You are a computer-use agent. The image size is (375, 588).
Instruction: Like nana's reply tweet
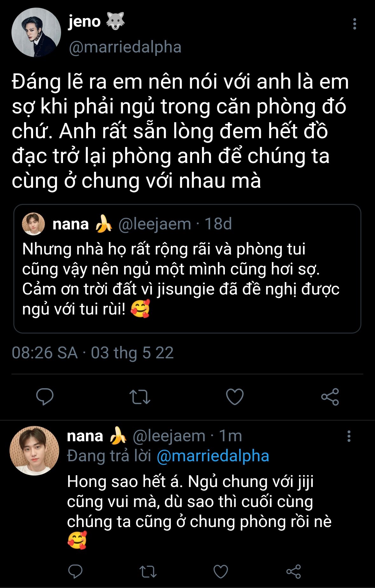220,571
